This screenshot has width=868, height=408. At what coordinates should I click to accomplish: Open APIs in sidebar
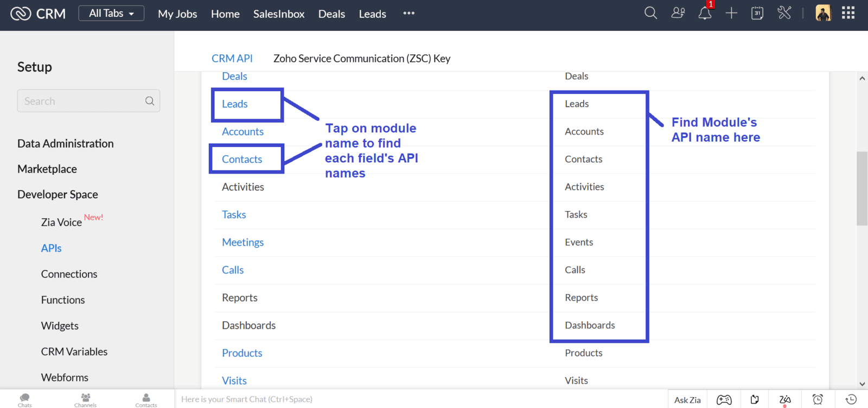(52, 248)
